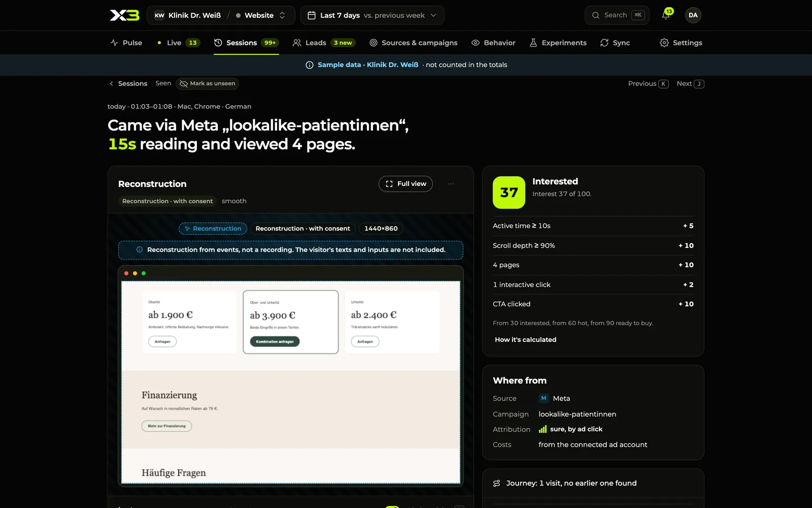Viewport: 812px width, 508px height.
Task: Click the 3 new Leads badge
Action: [x=343, y=43]
